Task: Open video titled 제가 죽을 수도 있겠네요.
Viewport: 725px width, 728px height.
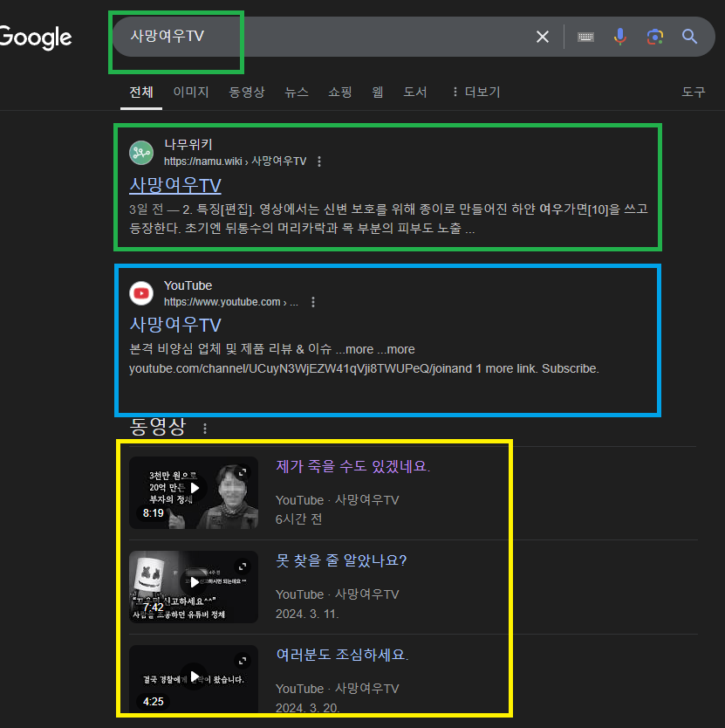Action: (x=353, y=466)
